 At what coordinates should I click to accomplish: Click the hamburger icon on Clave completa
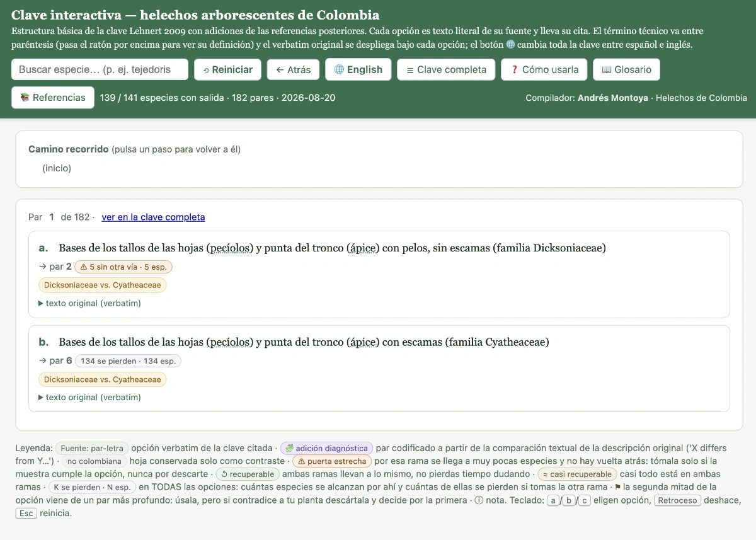point(410,70)
